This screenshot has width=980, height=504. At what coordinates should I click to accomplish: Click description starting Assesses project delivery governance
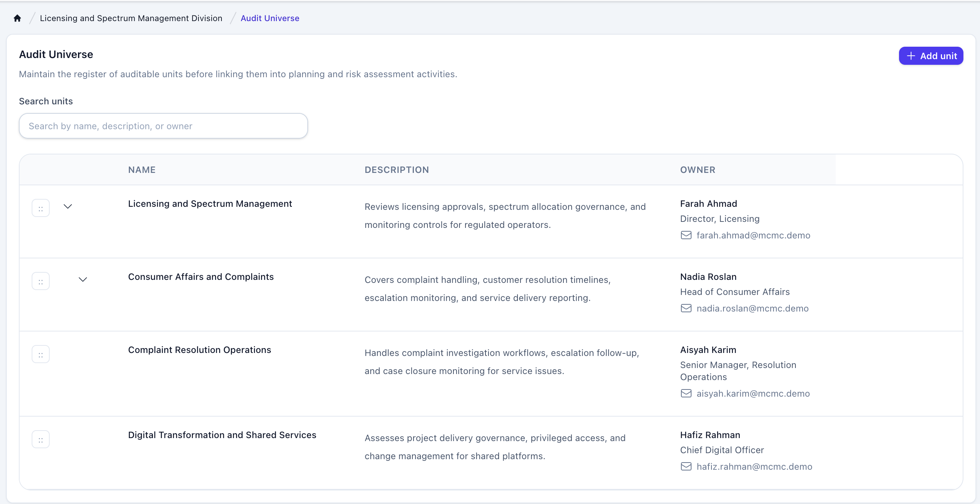(x=495, y=447)
